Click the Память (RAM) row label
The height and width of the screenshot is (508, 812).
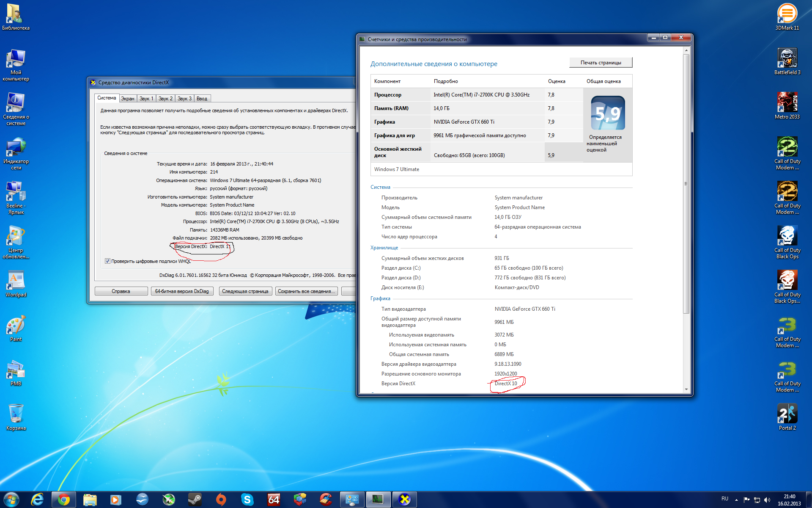[391, 108]
